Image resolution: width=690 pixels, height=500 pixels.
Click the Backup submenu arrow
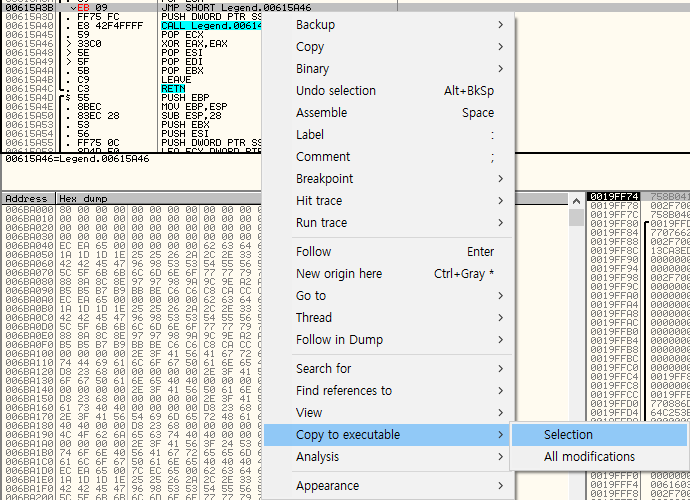(500, 25)
